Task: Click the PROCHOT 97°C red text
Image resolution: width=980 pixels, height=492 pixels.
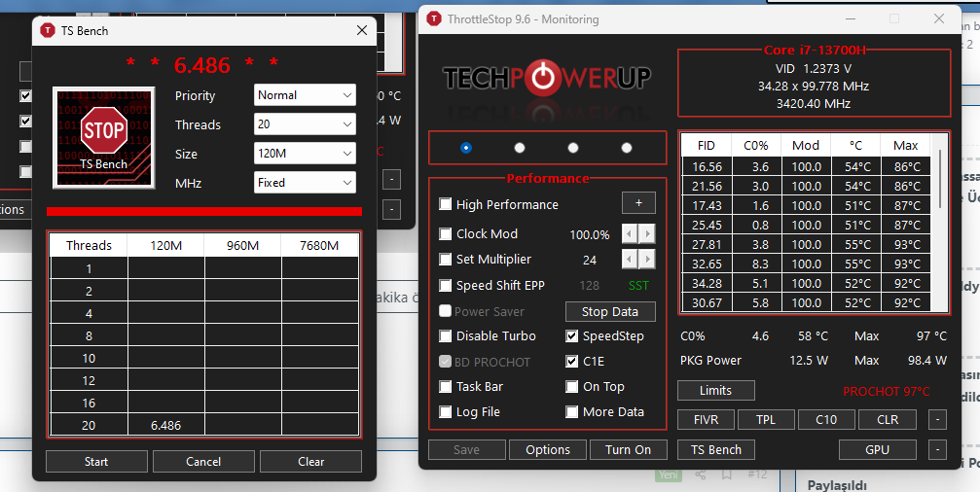Action: [887, 392]
